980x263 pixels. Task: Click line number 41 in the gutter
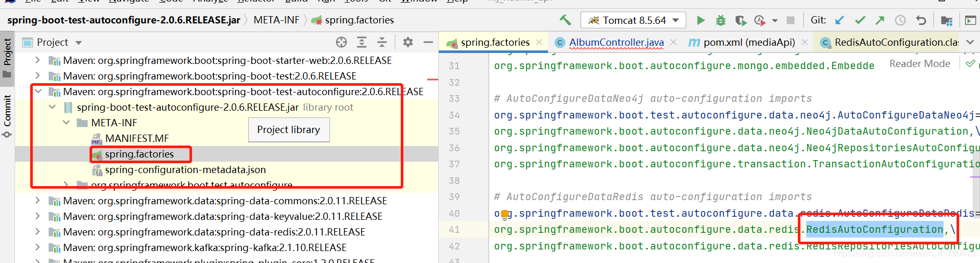tap(454, 230)
